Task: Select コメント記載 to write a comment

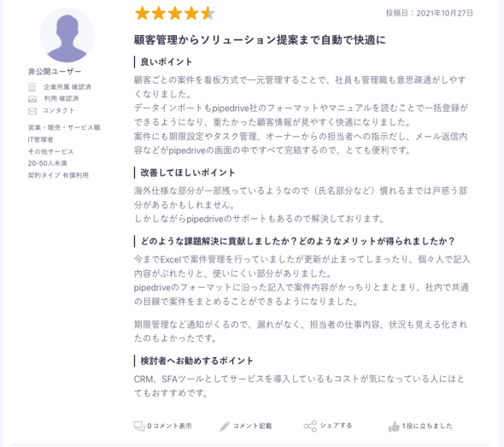Action: [252, 426]
